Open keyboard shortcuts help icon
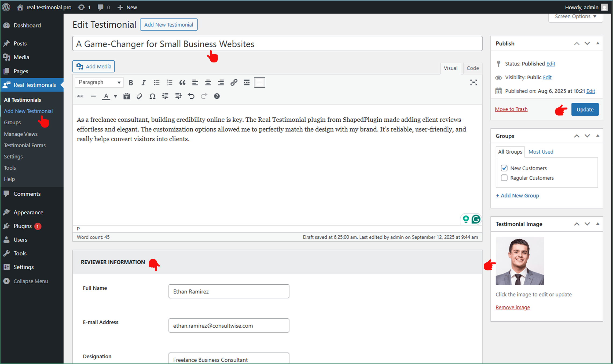Screen dimensions: 613x364 (217, 96)
